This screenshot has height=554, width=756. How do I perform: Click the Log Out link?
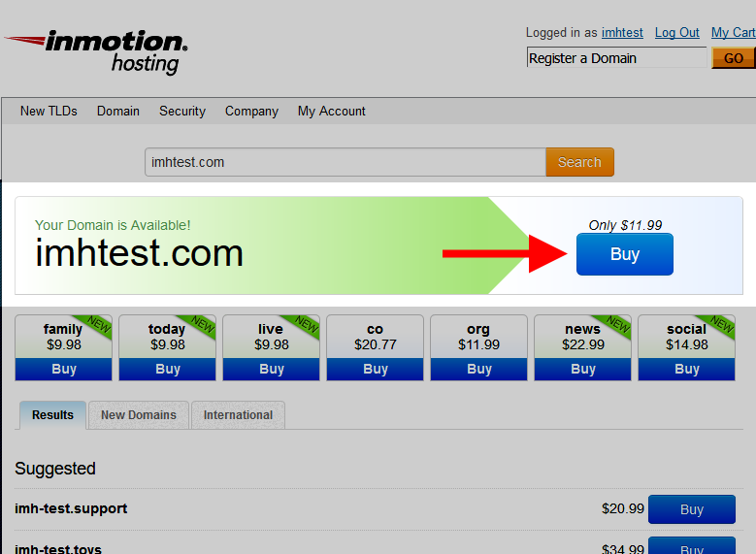(677, 32)
